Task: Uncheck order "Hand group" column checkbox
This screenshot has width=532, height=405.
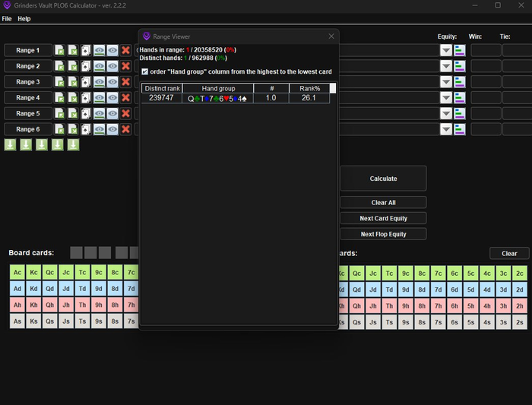Action: pos(145,71)
